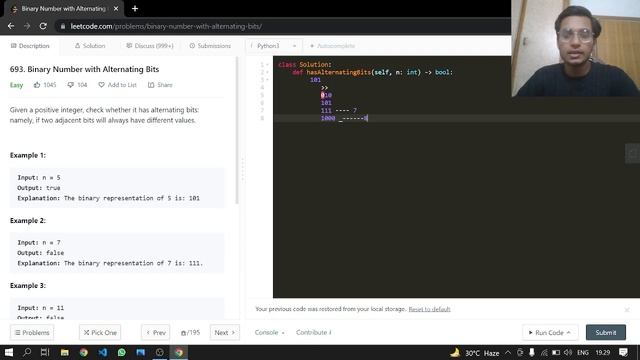Click code line containing 111 ---- 7
Image resolution: width=640 pixels, height=360 pixels.
tap(339, 111)
